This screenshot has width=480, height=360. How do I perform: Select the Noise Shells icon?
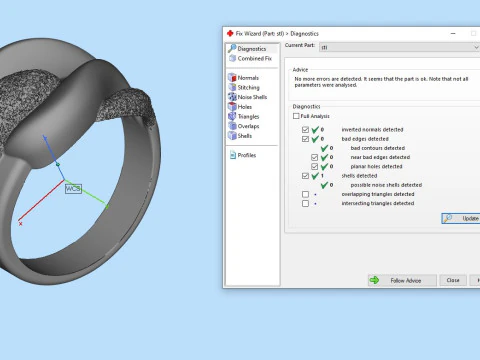pyautogui.click(x=232, y=97)
